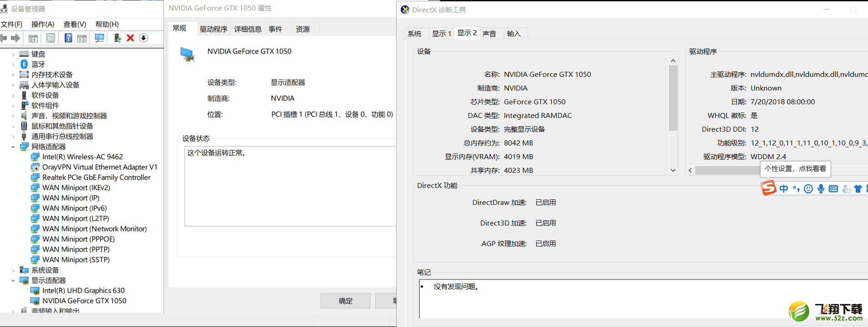Expand the 系统设备 category
The image size is (868, 327).
pyautogui.click(x=13, y=270)
